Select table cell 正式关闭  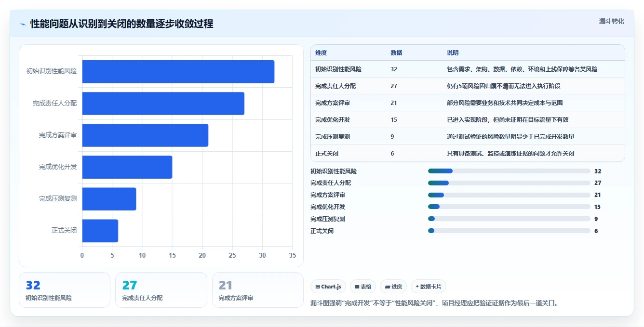pyautogui.click(x=327, y=154)
